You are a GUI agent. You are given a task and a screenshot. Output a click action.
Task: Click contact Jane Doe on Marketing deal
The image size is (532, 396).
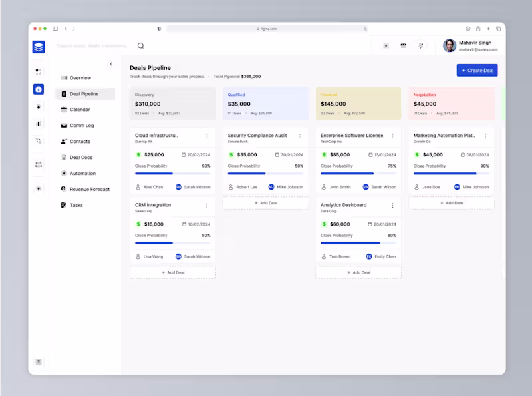427,187
